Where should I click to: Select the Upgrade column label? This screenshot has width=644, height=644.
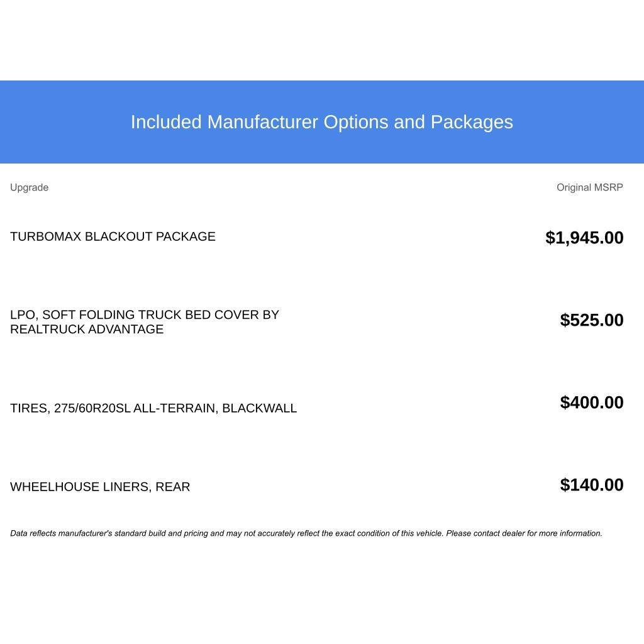click(29, 187)
